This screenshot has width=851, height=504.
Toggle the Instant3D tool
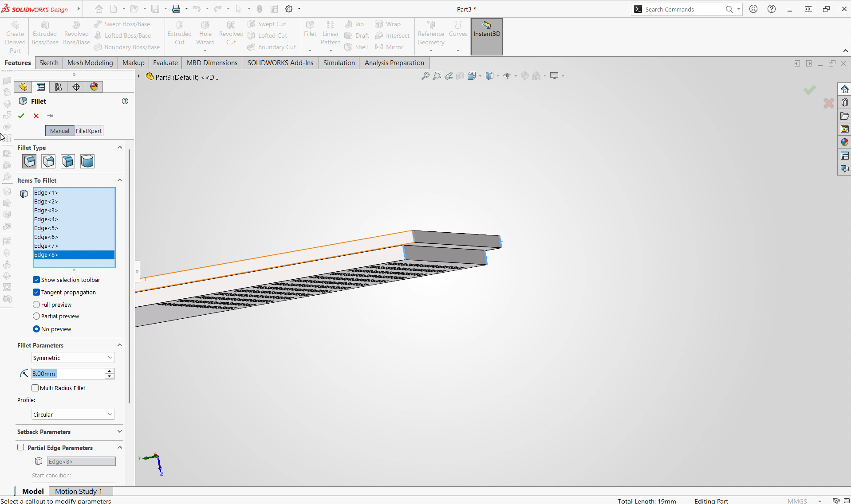click(487, 36)
